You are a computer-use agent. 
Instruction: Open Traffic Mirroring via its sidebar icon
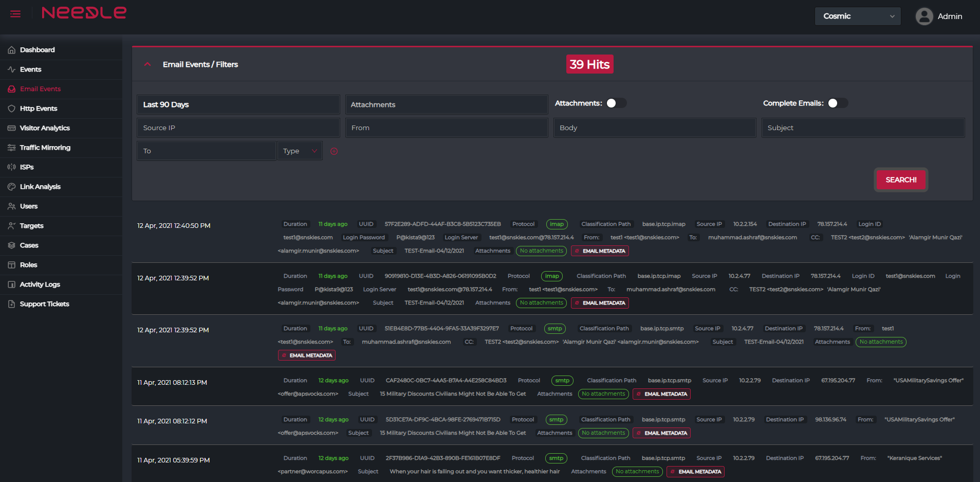pyautogui.click(x=11, y=148)
